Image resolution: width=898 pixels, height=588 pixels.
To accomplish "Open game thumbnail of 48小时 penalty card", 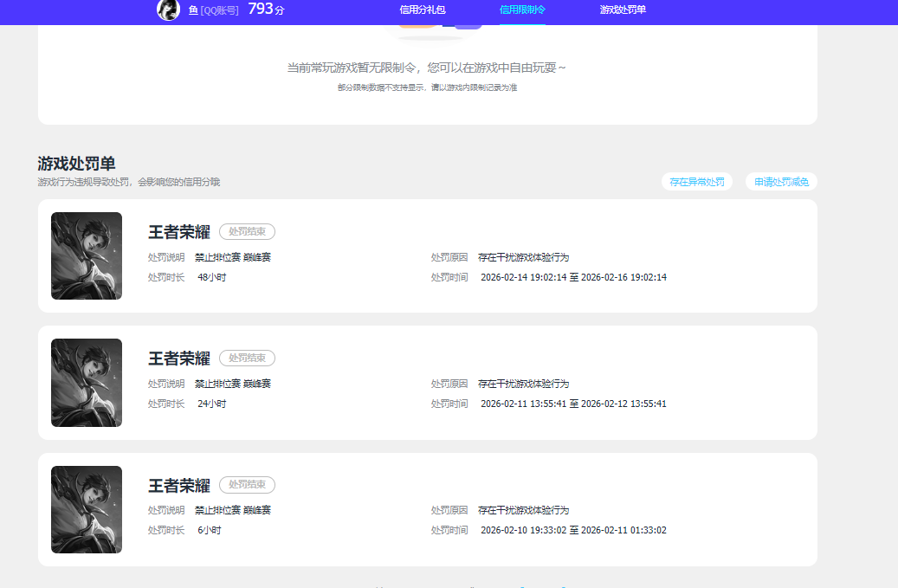I will [87, 256].
